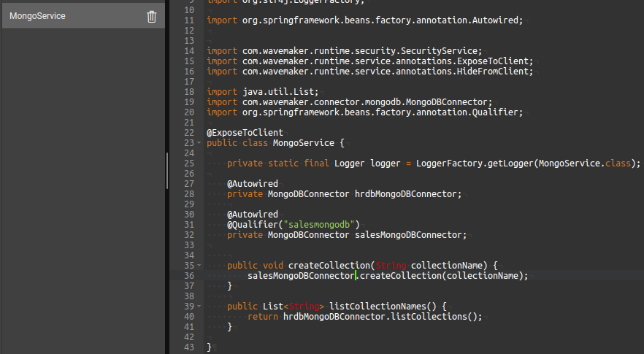Click the @Qualifier annotation text

click(253, 225)
